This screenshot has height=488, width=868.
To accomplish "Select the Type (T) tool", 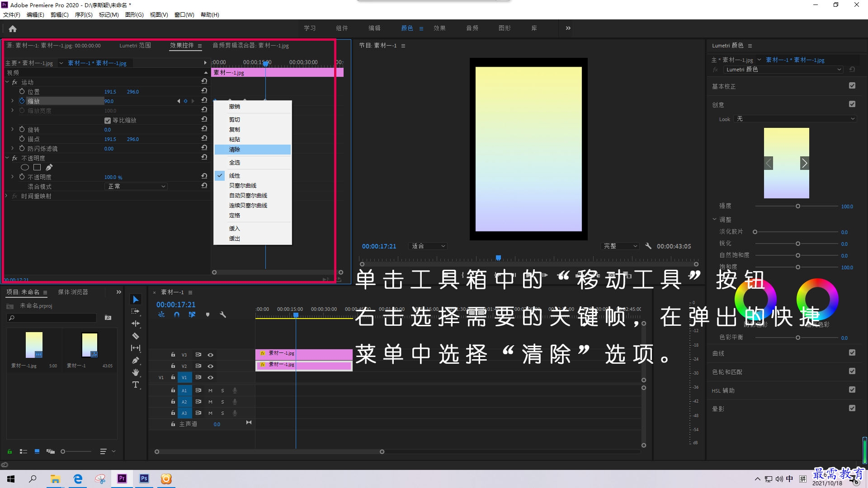I will 136,385.
